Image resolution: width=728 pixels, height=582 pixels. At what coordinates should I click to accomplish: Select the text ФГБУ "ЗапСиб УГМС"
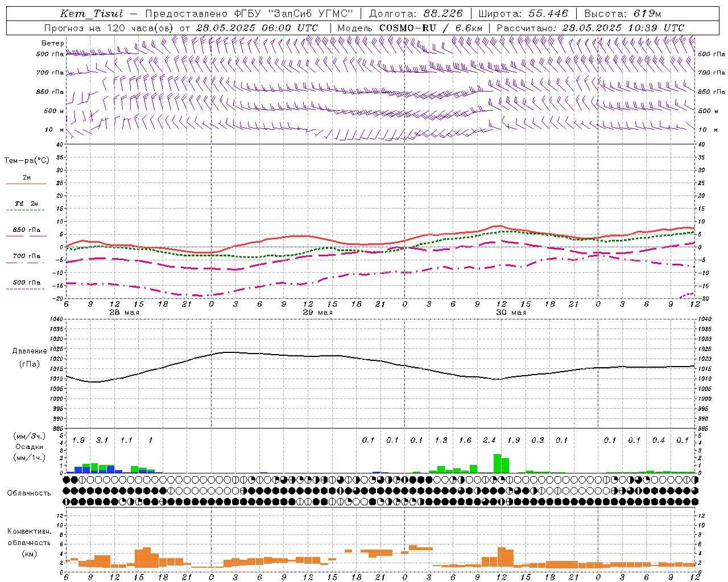pos(293,14)
